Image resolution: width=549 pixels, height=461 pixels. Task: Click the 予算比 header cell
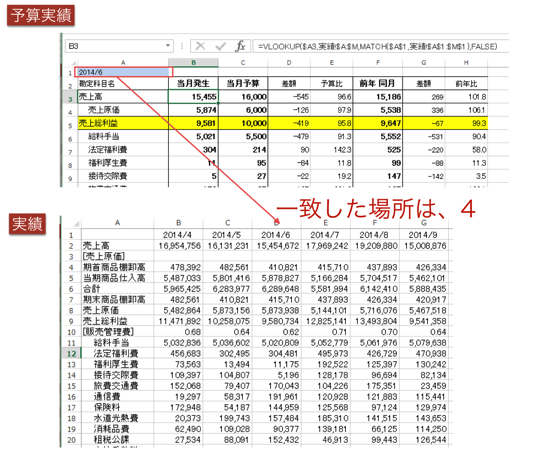click(331, 84)
